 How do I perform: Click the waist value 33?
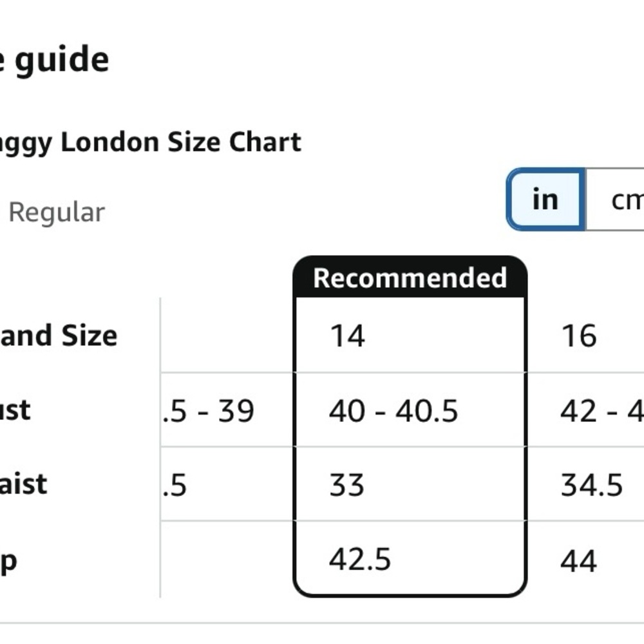(346, 485)
